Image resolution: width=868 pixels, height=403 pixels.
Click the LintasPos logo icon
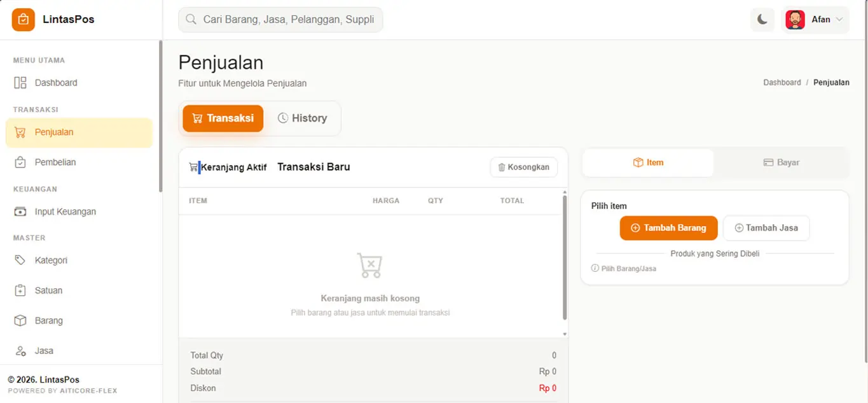pos(24,20)
